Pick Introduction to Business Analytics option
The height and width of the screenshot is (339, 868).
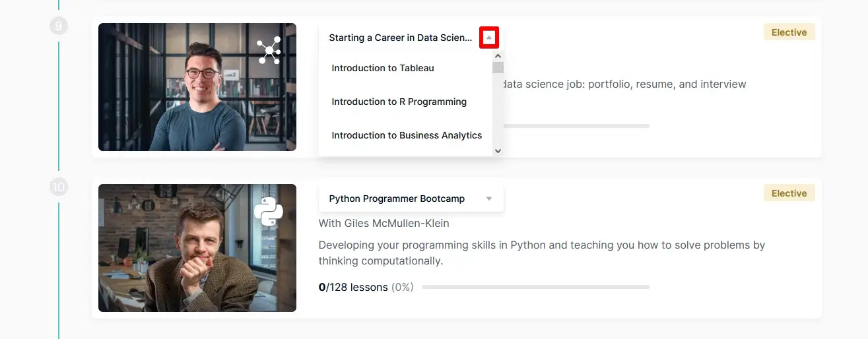point(407,135)
